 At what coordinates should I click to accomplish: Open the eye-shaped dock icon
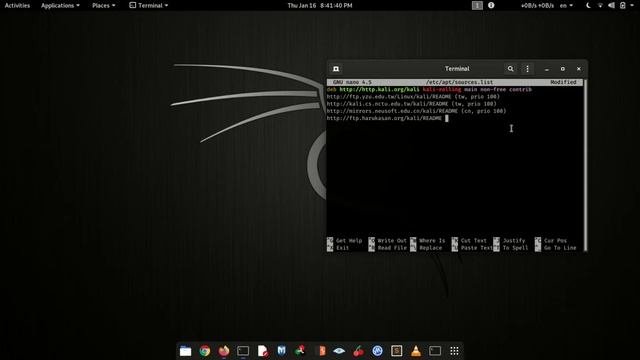(x=339, y=351)
